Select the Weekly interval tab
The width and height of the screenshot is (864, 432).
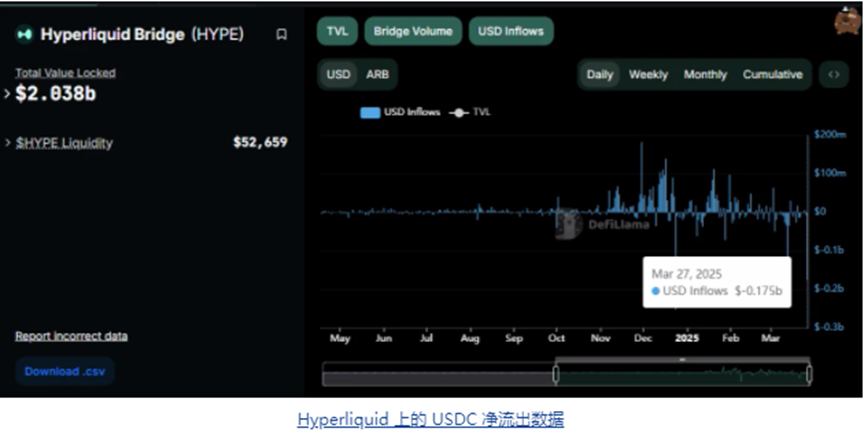tap(648, 74)
